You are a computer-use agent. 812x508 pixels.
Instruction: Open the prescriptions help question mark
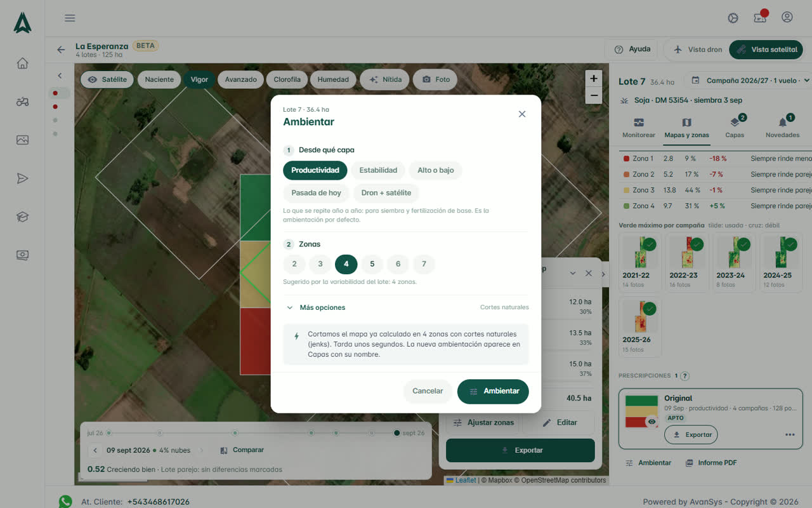(x=685, y=376)
